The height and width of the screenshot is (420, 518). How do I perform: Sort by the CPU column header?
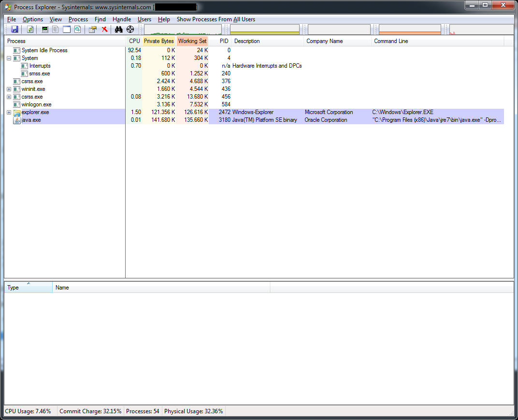[x=134, y=41]
